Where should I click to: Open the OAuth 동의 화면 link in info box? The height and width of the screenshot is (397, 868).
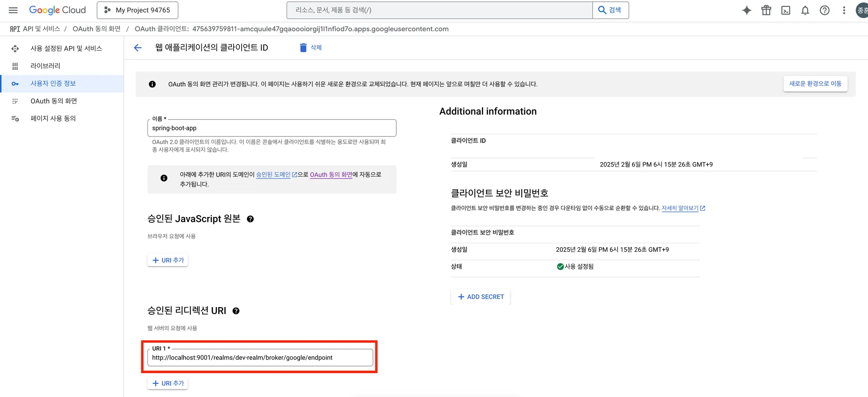tap(331, 175)
